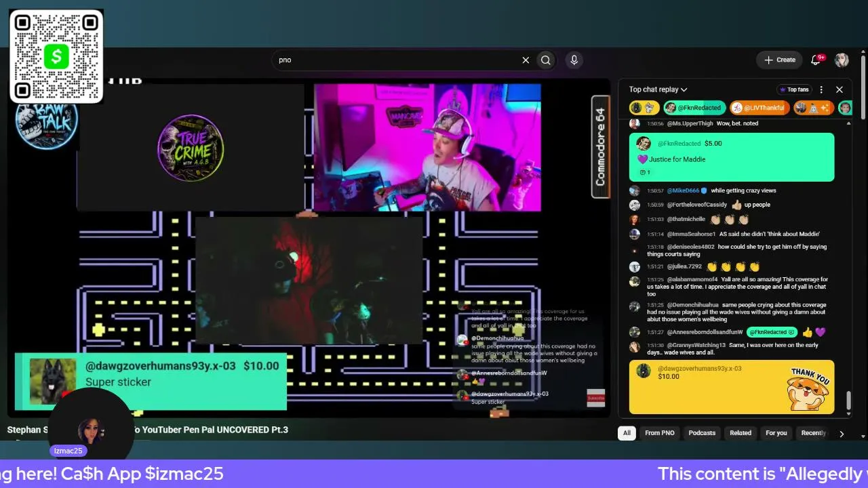Click @MikeD666's chat avatar
This screenshot has width=868, height=488.
pos(635,190)
